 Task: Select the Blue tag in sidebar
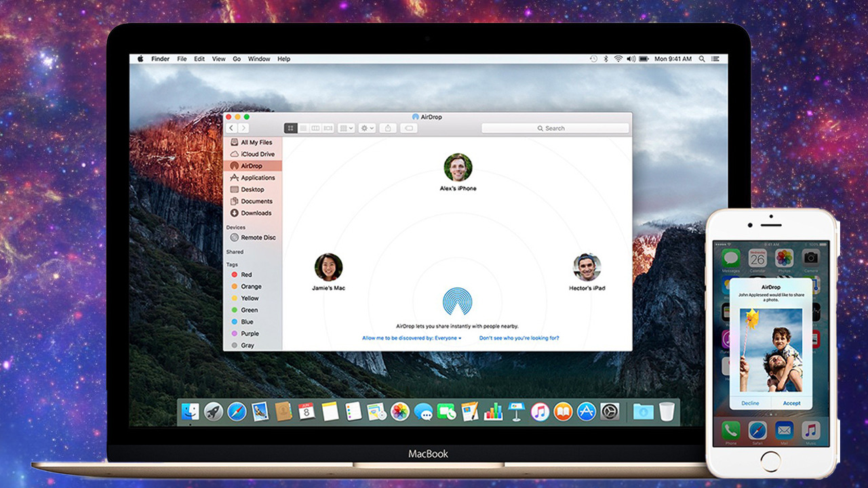241,322
